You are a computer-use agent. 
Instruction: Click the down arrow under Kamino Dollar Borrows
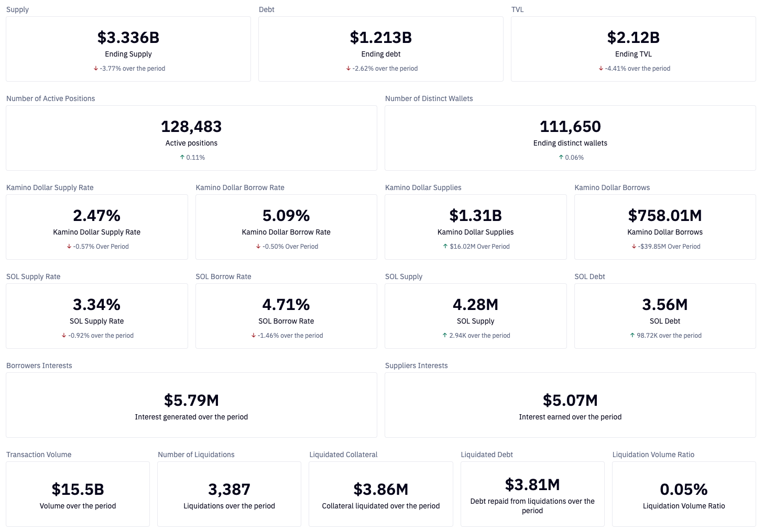point(634,247)
